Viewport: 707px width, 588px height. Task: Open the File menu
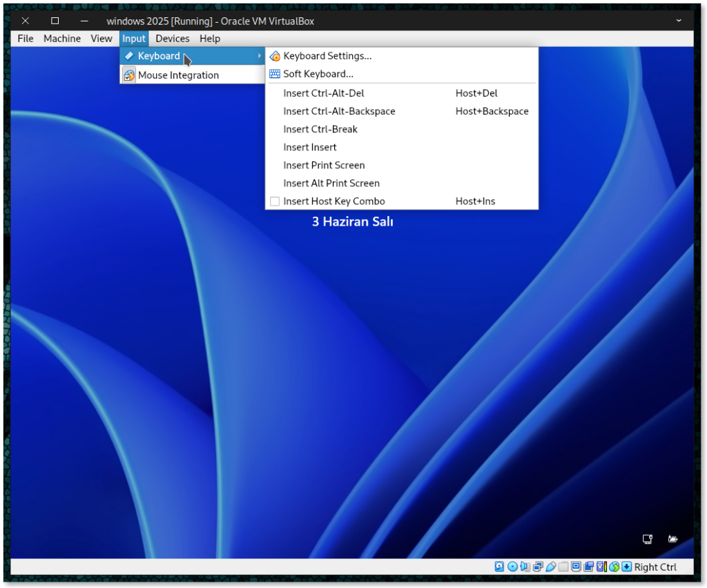pos(26,39)
